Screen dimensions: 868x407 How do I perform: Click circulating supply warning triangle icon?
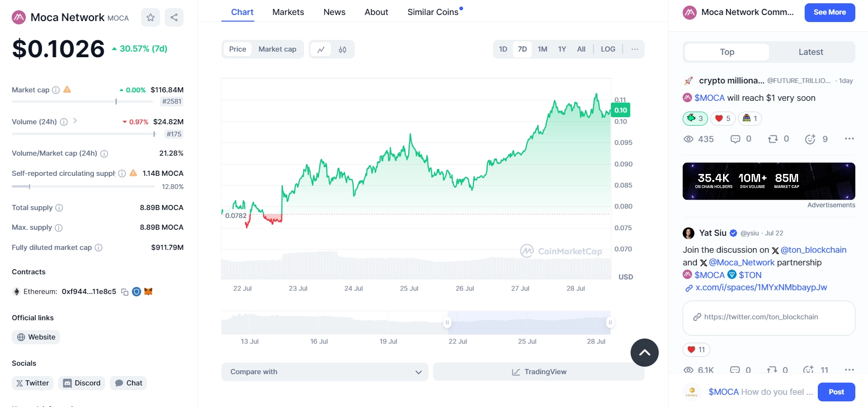(x=133, y=173)
